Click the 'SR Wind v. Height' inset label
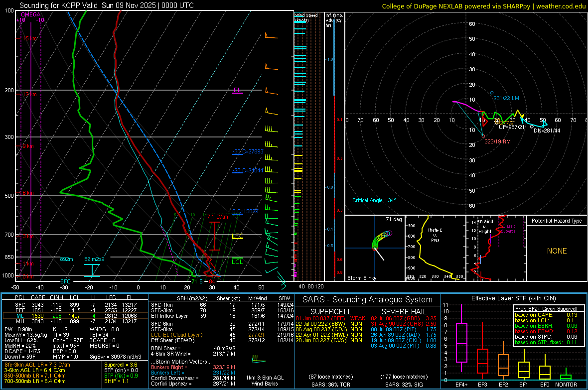 [485, 227]
